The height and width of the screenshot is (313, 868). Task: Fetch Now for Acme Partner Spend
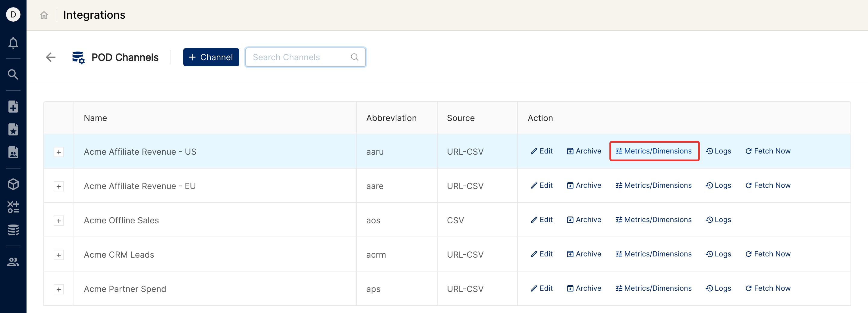click(x=768, y=288)
